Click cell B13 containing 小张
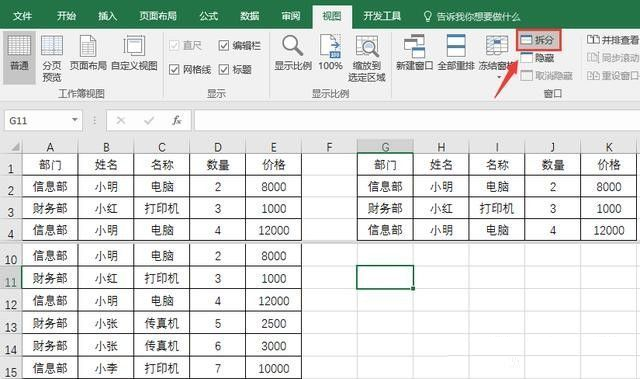 [106, 324]
